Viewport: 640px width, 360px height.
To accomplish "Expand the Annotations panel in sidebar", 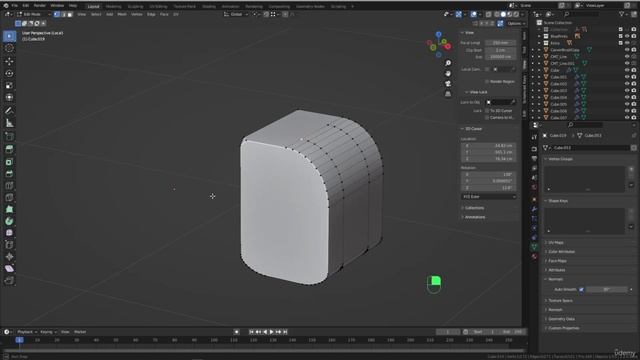I will (x=475, y=217).
